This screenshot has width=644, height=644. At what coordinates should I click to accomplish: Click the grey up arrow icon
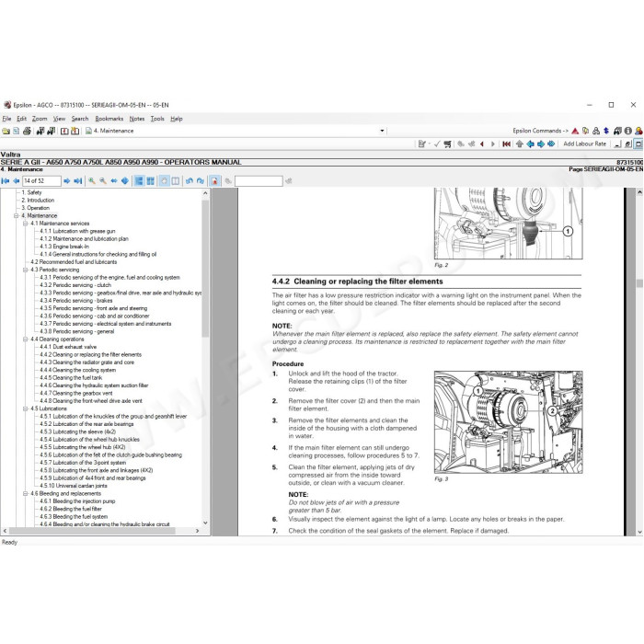click(x=520, y=144)
